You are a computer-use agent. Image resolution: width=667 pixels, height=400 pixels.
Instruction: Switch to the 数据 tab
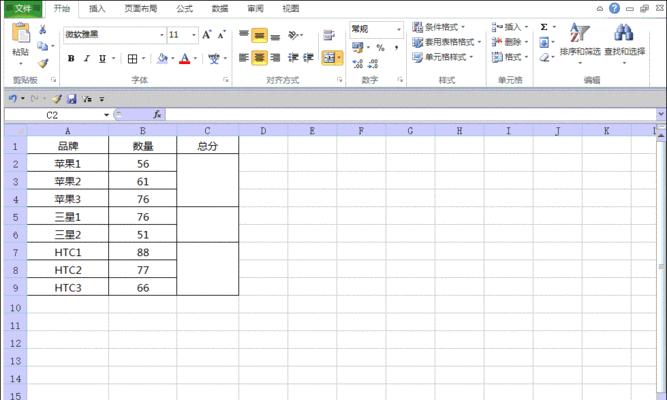tap(220, 9)
